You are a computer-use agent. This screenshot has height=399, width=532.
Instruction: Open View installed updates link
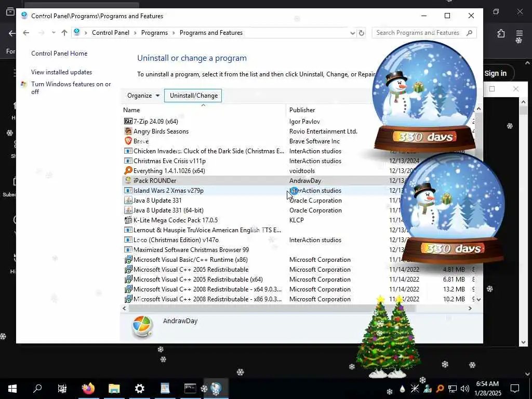[x=61, y=72]
